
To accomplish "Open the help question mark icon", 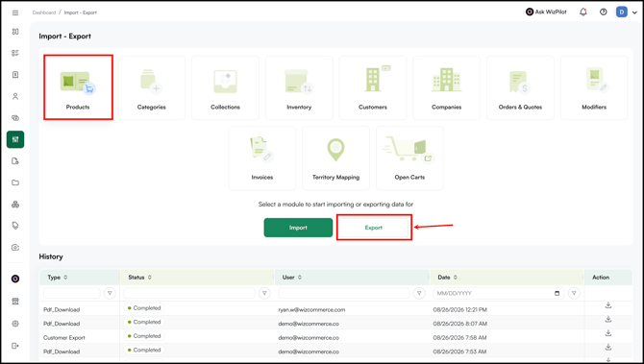I will 604,12.
